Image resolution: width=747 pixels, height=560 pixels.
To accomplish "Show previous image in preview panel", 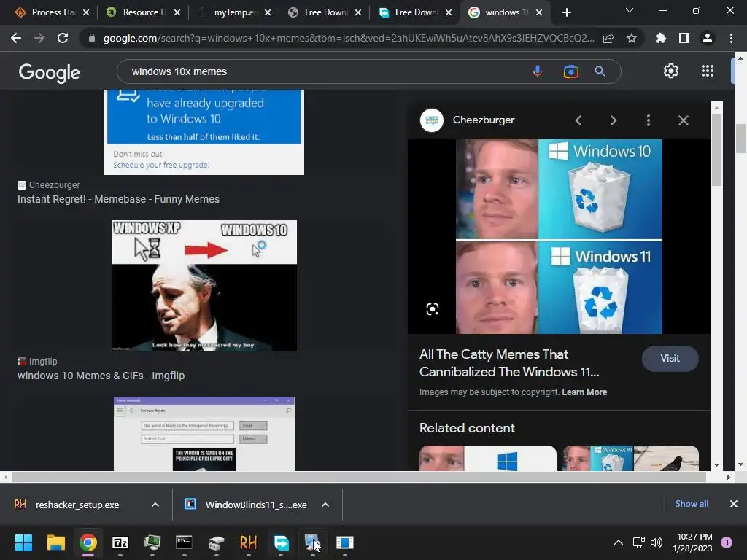I will click(x=578, y=120).
